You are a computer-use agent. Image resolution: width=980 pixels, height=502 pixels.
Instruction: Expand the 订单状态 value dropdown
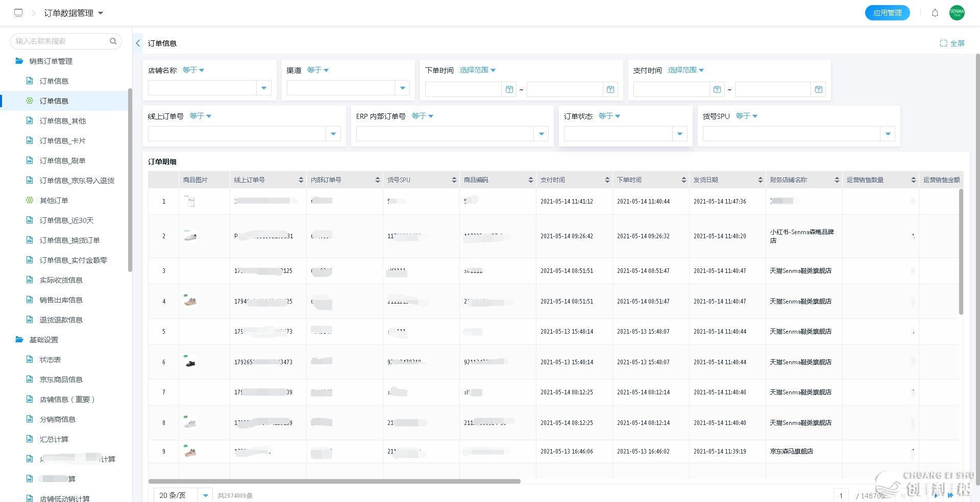pos(680,134)
